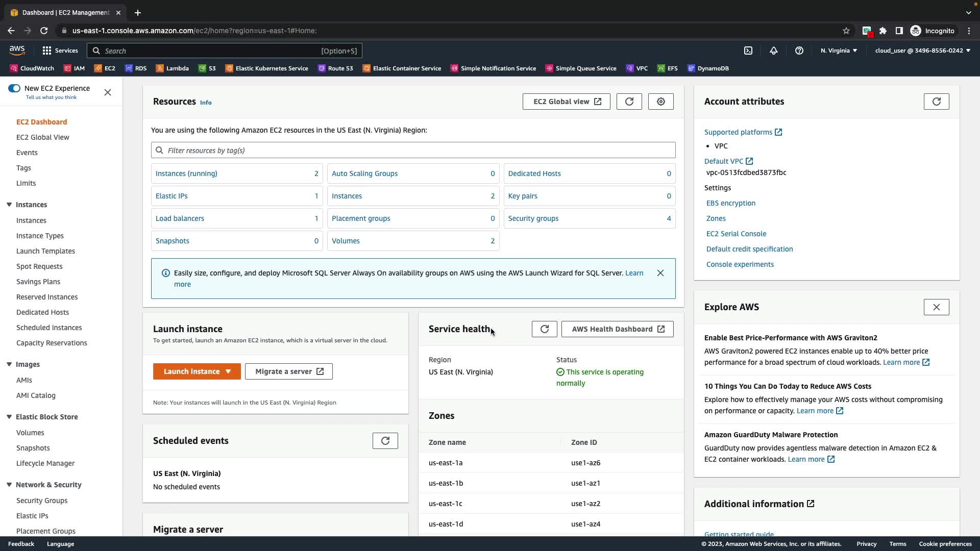Open the notifications bell icon
Viewport: 980px width, 551px height.
pos(774,51)
